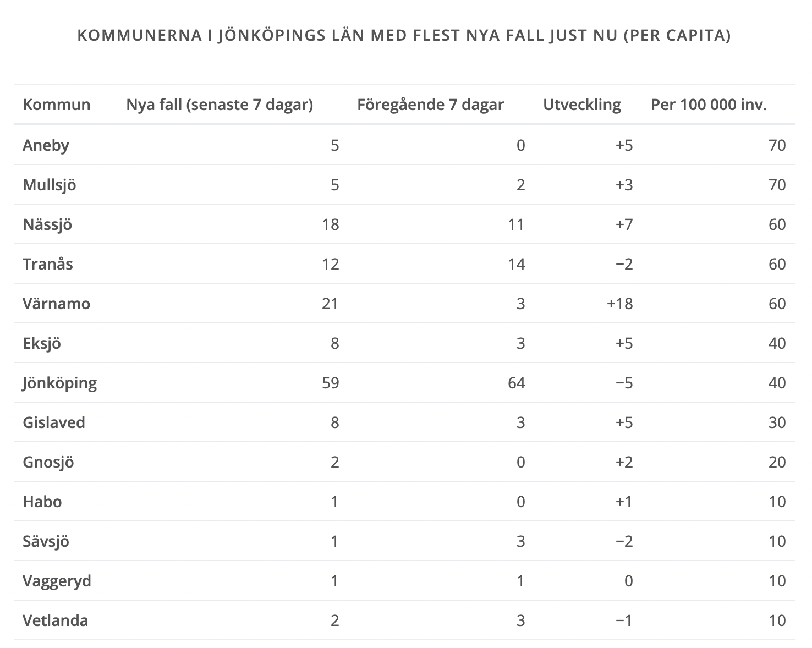Click the Tranås row label

coord(48,264)
